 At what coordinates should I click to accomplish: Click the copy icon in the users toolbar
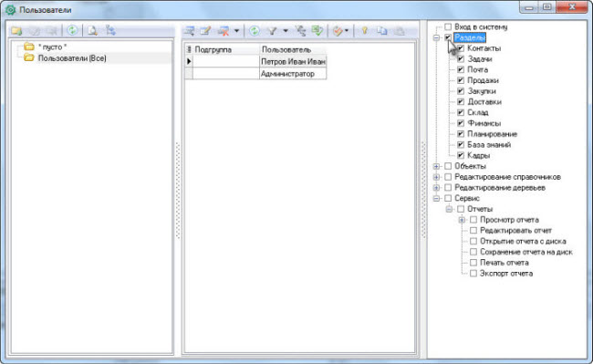tap(382, 31)
